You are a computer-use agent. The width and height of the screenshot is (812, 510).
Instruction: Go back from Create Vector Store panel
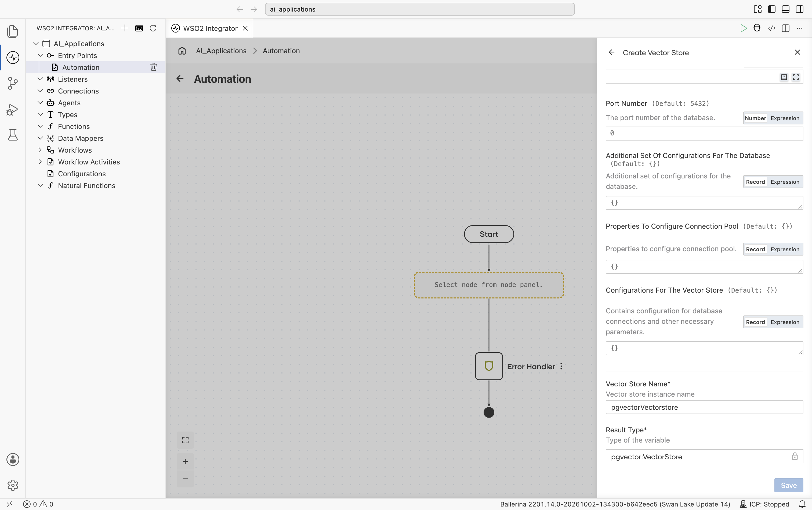point(611,52)
